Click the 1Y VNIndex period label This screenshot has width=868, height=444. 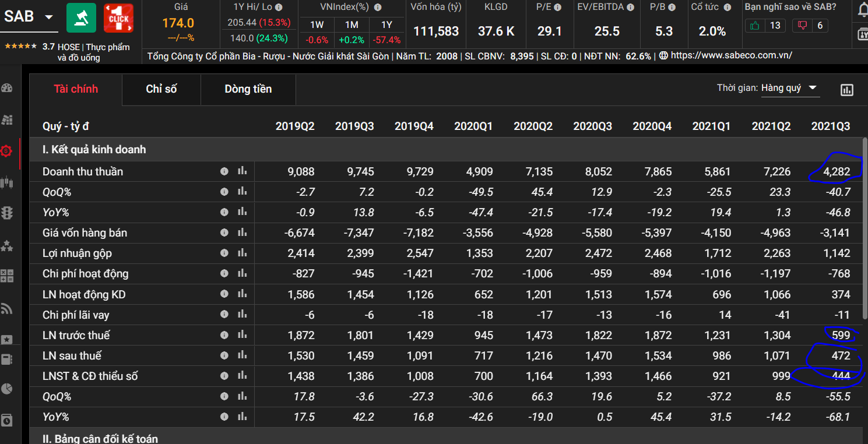point(386,25)
